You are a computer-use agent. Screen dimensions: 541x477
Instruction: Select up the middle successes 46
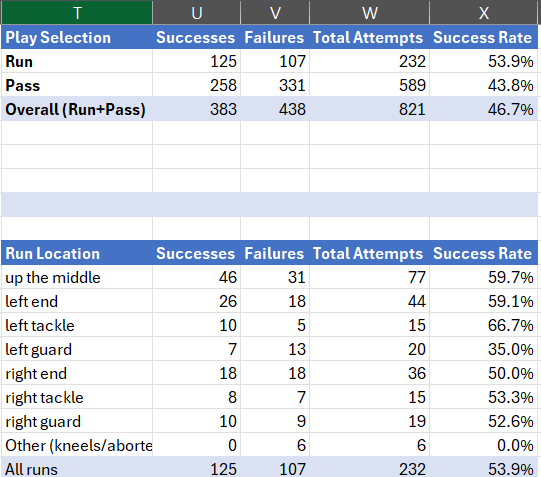pos(197,277)
